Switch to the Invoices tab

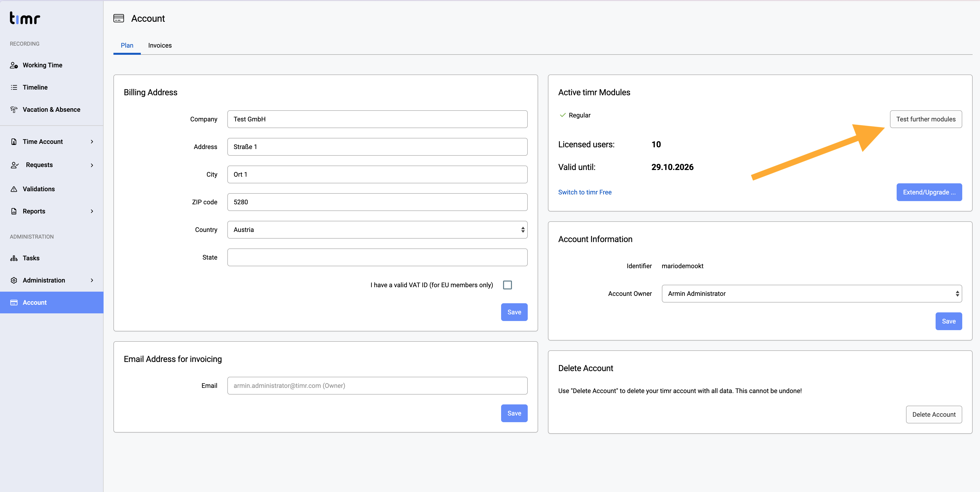click(160, 45)
